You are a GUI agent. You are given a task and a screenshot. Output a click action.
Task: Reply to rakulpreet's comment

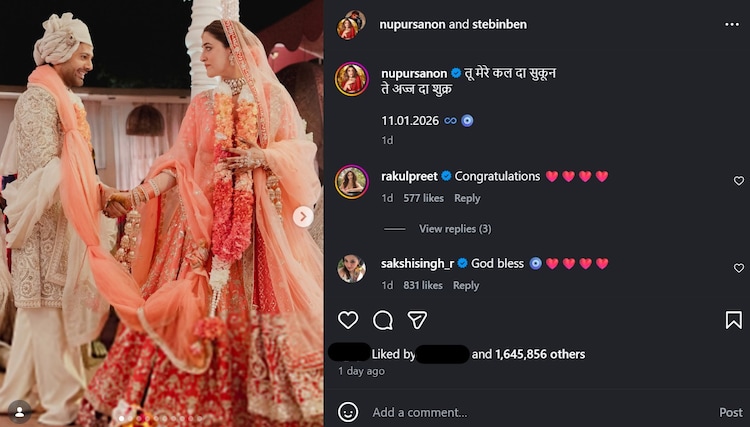point(467,198)
